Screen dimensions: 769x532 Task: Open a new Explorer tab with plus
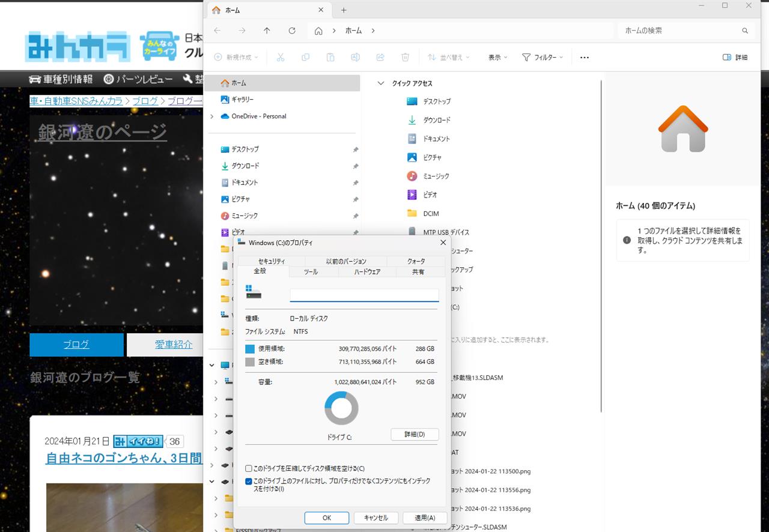pos(344,10)
